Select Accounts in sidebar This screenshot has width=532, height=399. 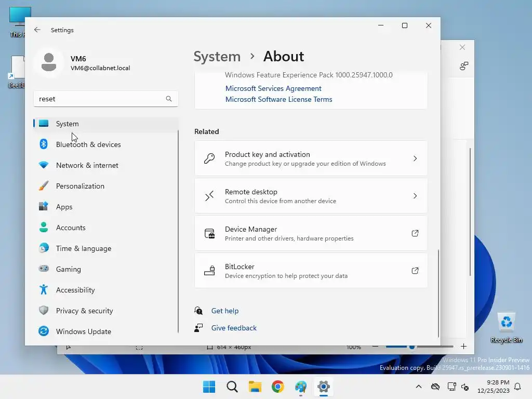106,228
